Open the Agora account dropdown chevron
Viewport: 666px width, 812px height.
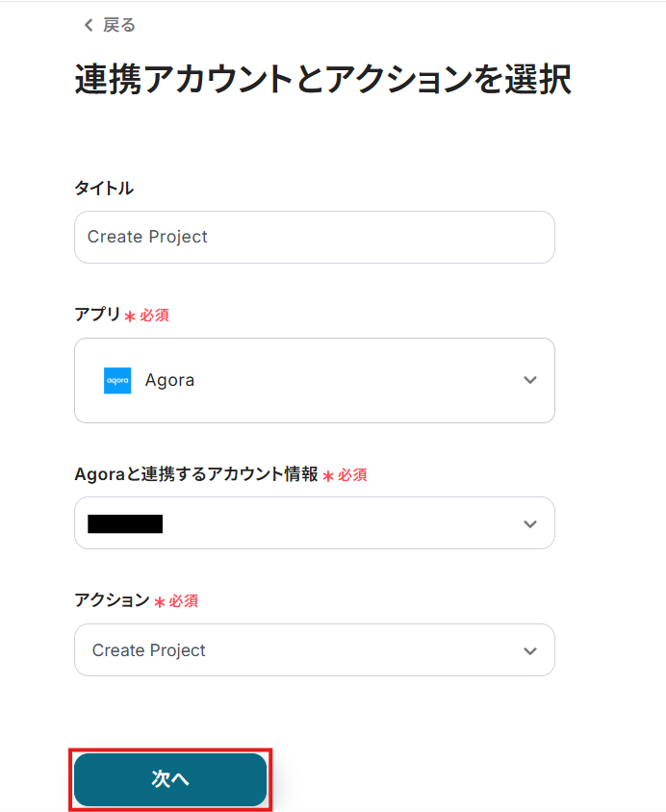pyautogui.click(x=529, y=523)
